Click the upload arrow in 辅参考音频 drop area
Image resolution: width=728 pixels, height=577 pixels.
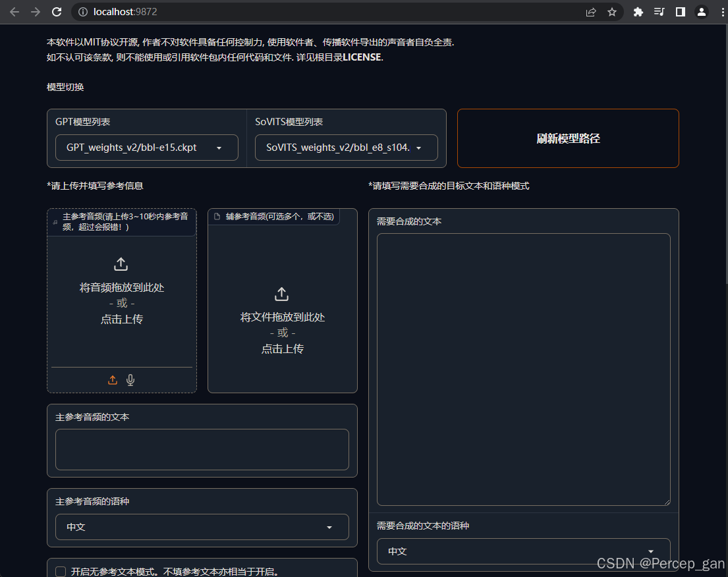(281, 294)
